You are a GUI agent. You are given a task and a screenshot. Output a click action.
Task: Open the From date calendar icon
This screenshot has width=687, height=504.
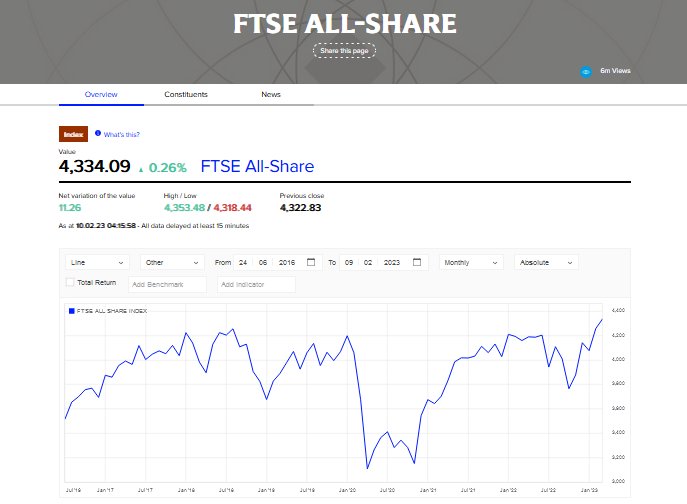[x=311, y=262]
